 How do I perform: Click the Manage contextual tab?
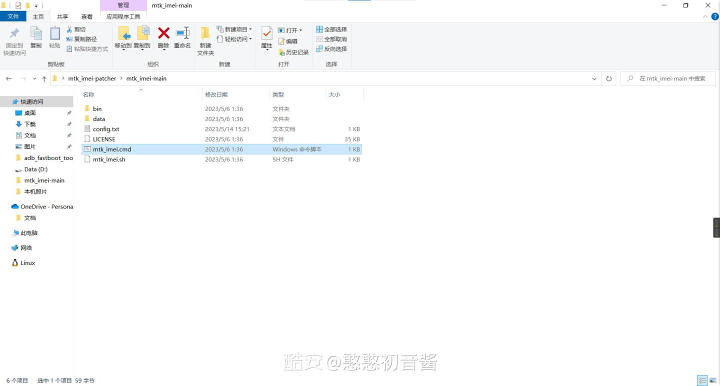coord(123,5)
